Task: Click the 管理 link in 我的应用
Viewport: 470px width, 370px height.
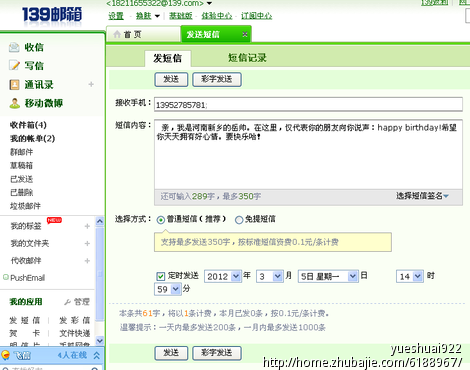Action: pyautogui.click(x=82, y=302)
